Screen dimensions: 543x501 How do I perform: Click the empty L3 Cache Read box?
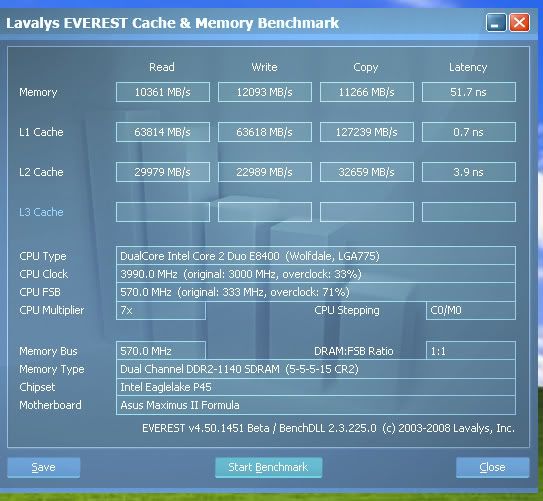pos(163,212)
